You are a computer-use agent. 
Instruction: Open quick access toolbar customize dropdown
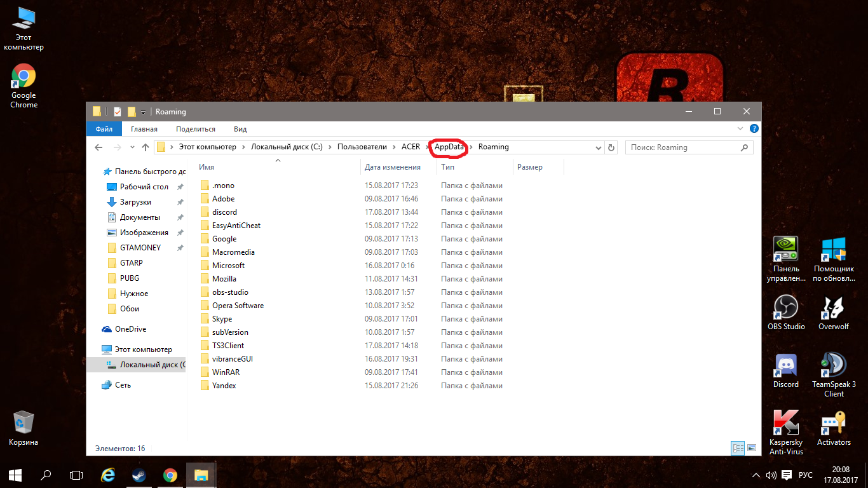point(143,112)
